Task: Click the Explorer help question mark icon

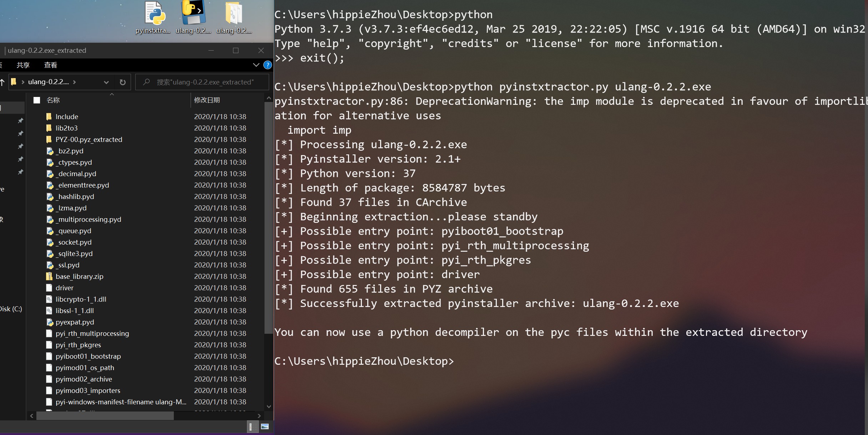Action: 267,65
